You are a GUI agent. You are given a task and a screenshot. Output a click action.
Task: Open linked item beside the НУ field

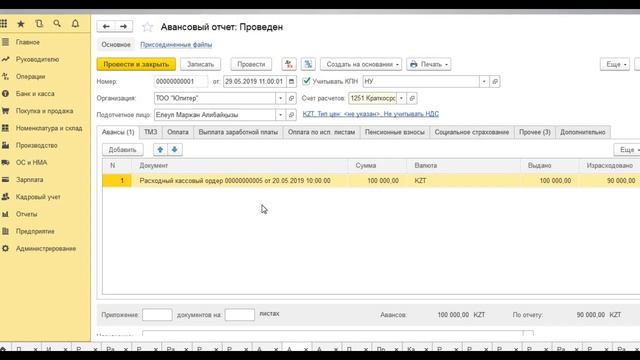tap(495, 81)
